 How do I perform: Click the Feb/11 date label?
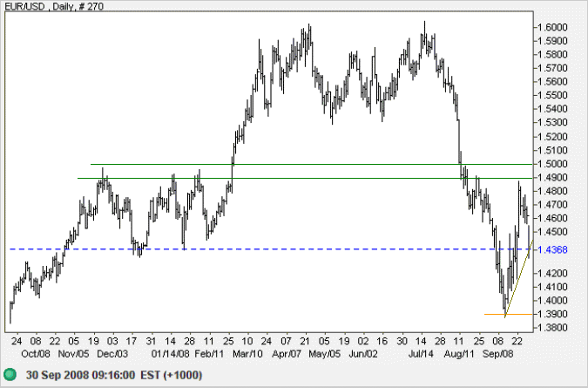[209, 354]
